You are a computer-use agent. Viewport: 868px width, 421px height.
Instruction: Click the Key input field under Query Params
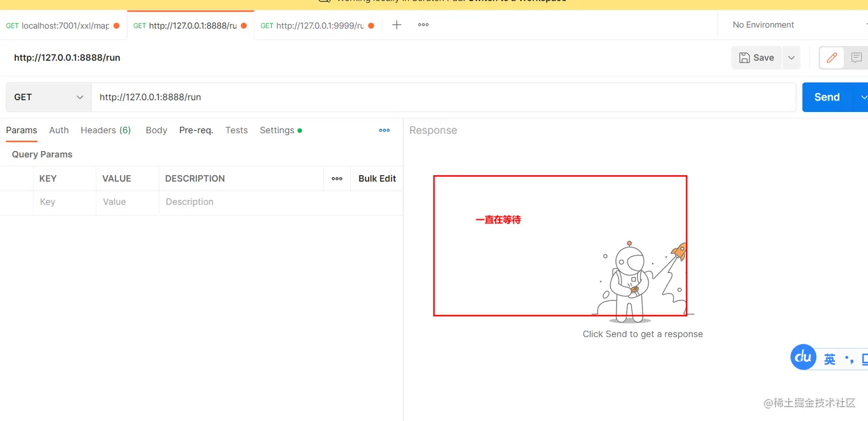(x=64, y=202)
